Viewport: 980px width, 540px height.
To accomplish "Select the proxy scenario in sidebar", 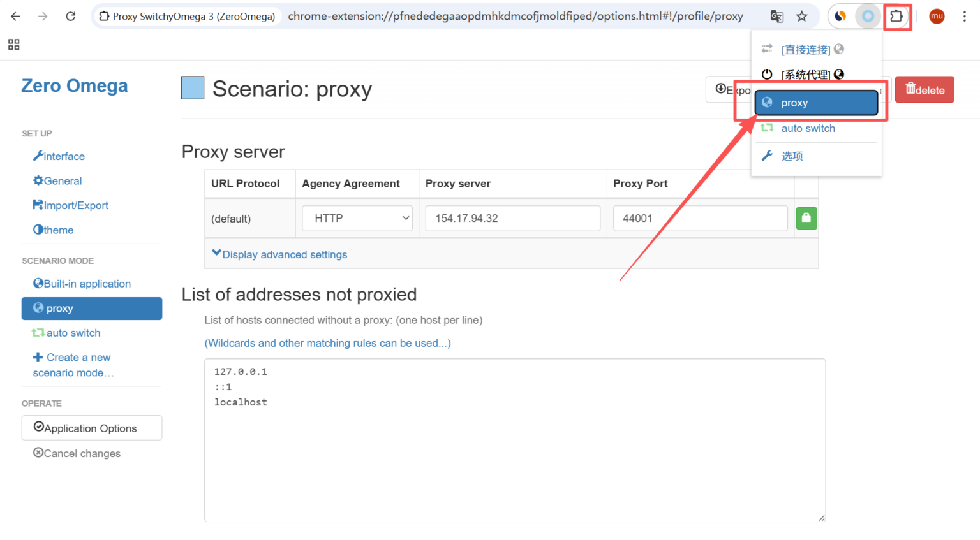I will (x=92, y=309).
